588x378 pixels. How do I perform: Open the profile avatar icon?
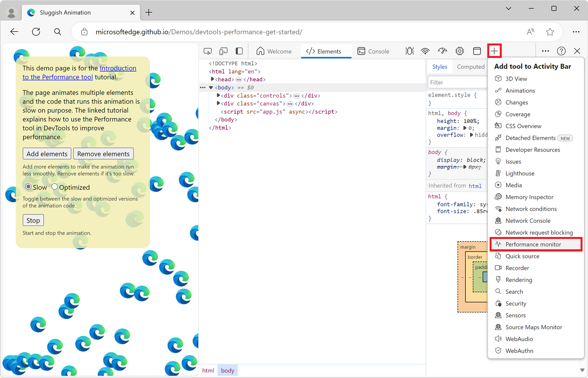point(11,13)
